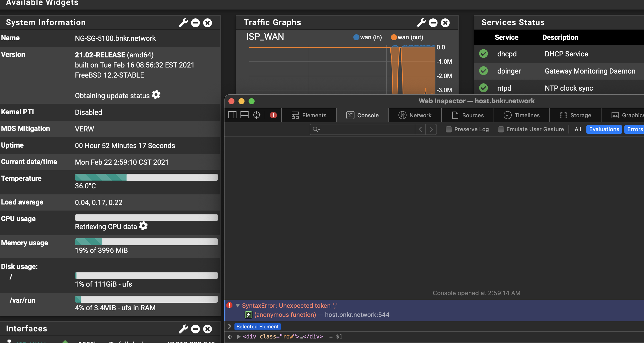644x343 pixels.
Task: Open System Information widget settings wrench
Action: click(183, 23)
